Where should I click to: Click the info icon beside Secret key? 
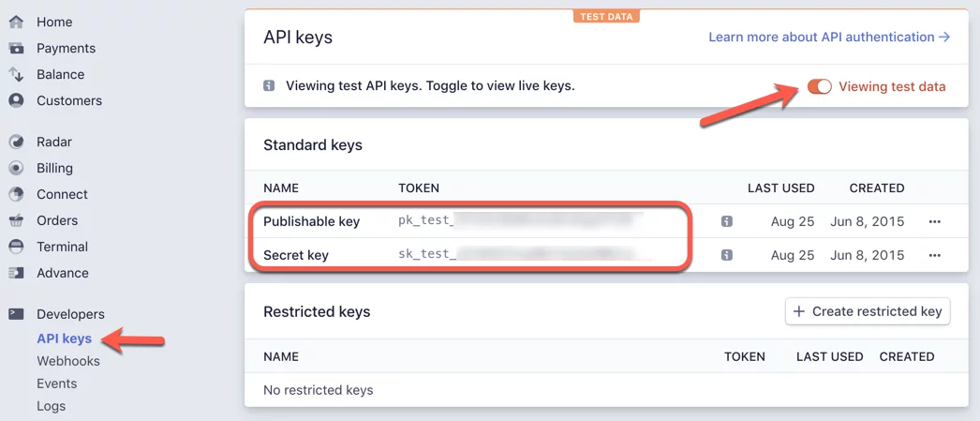point(727,255)
